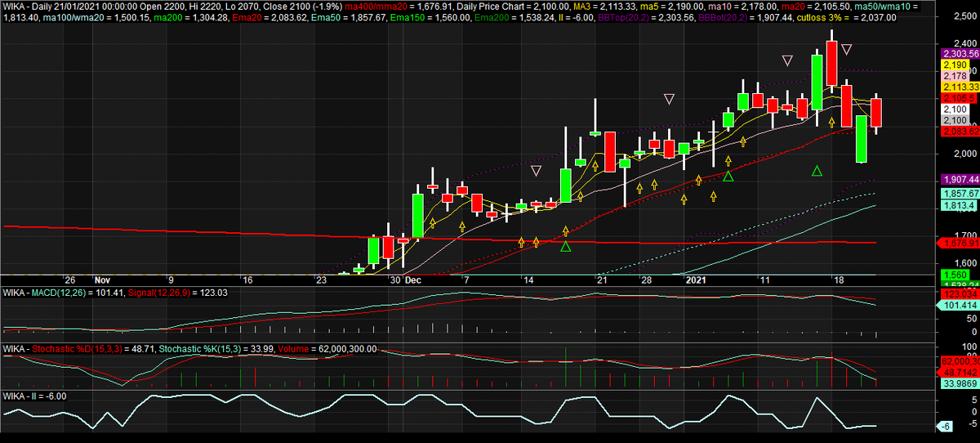Click the Dec month label on date axis
Image resolution: width=980 pixels, height=443 pixels.
pos(413,280)
